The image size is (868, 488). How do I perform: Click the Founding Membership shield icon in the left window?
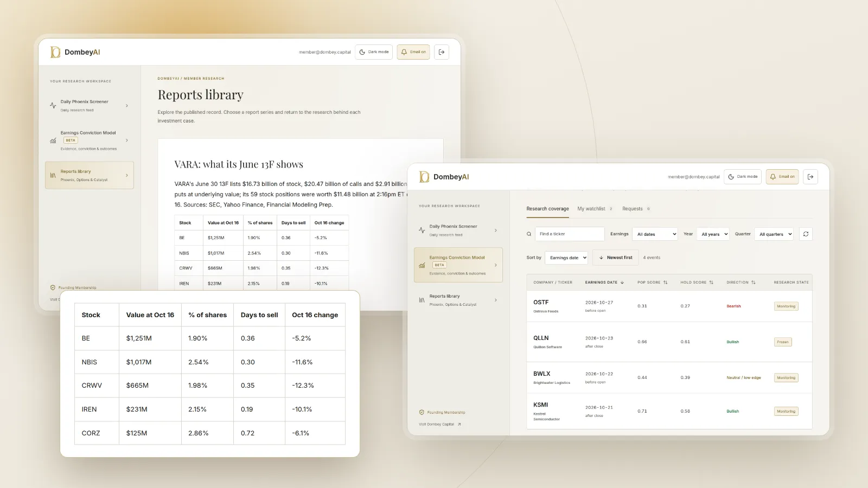click(x=53, y=287)
